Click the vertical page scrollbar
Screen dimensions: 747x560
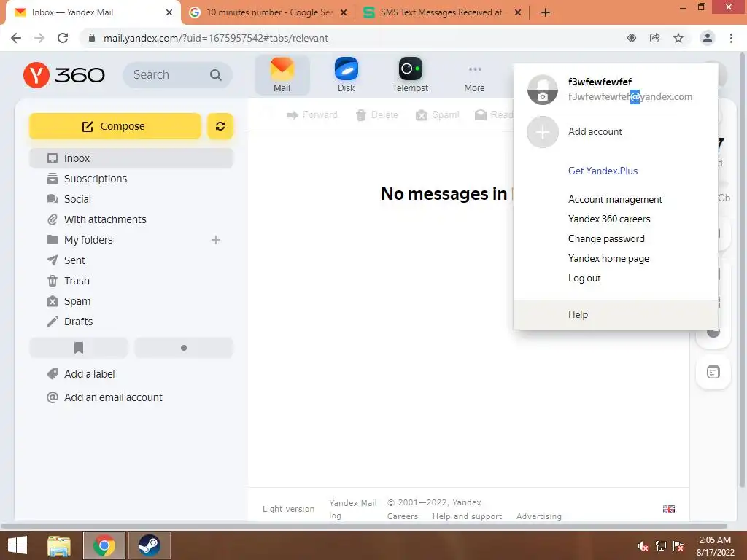click(x=742, y=270)
